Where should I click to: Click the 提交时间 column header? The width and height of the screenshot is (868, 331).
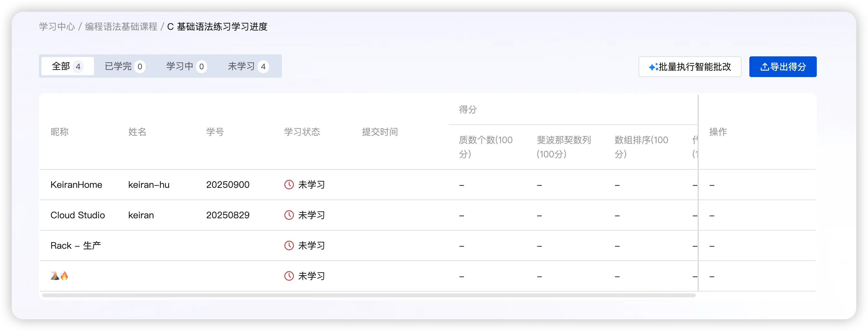pos(380,132)
